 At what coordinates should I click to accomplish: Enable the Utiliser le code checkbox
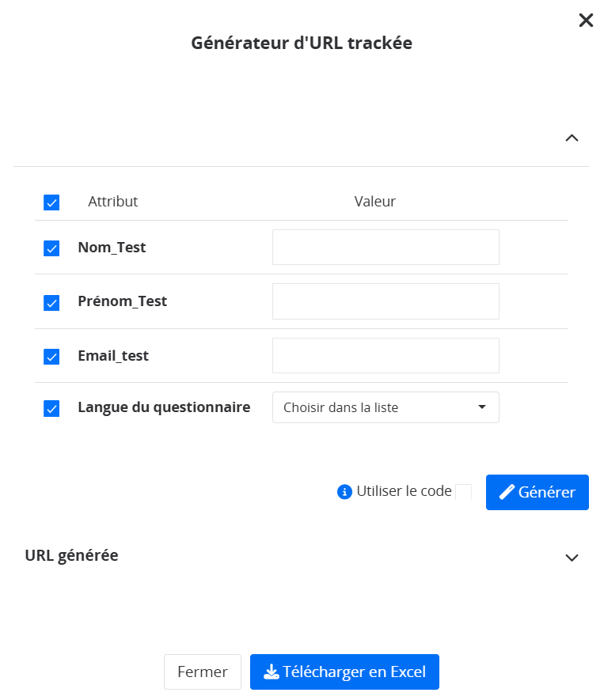(464, 492)
